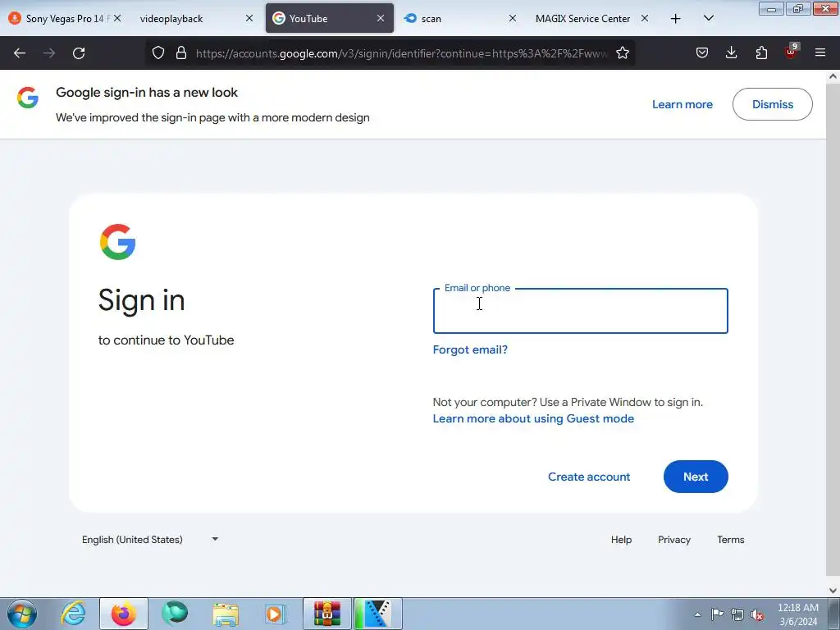The width and height of the screenshot is (840, 630).
Task: Click the multicolor Google logo in sign-in card
Action: pyautogui.click(x=118, y=242)
